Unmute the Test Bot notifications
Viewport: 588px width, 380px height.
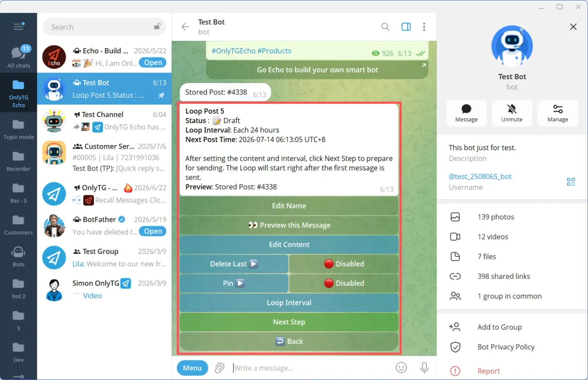coord(512,113)
